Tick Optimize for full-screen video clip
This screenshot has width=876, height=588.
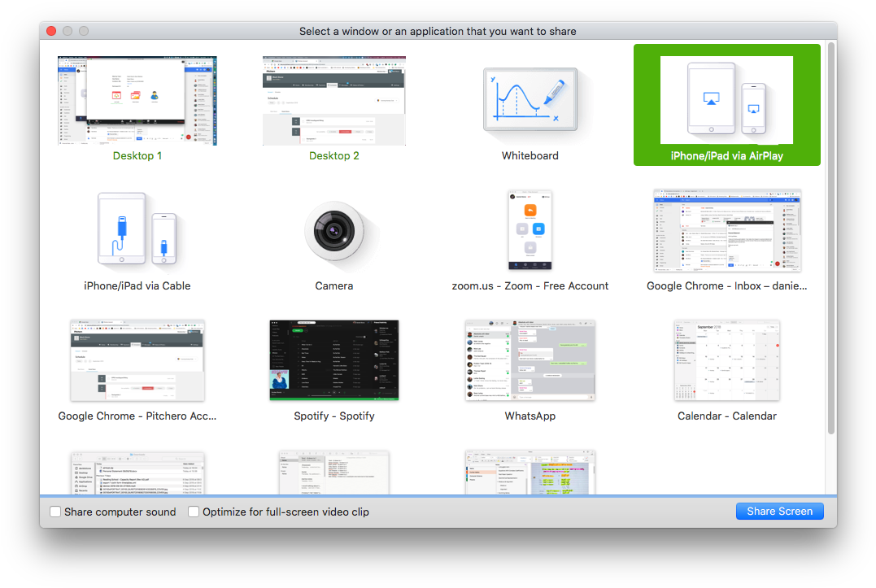[194, 512]
